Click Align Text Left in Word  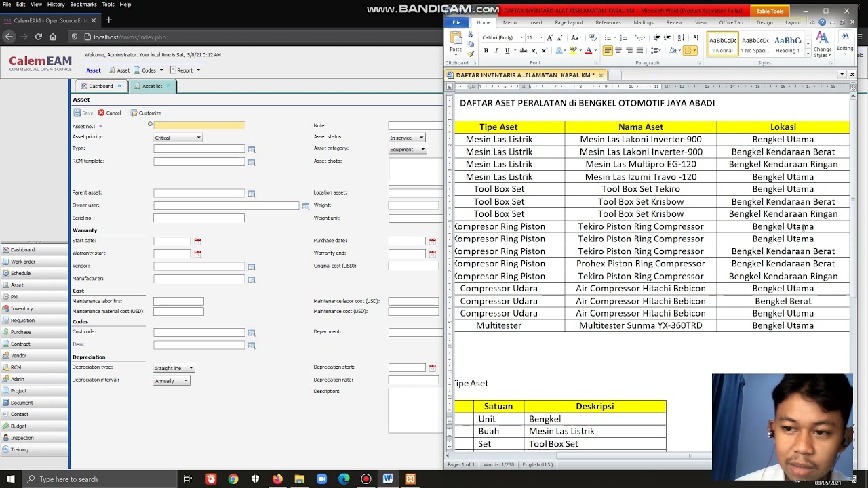click(x=608, y=51)
